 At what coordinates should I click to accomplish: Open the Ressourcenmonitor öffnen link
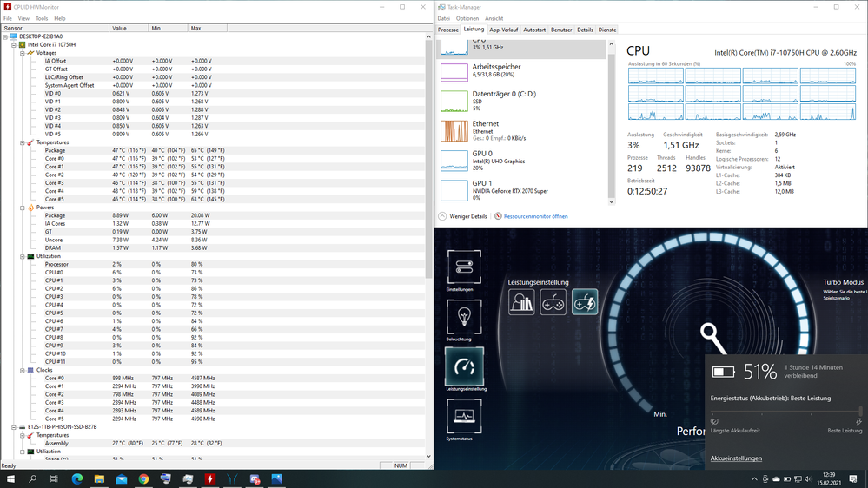535,216
